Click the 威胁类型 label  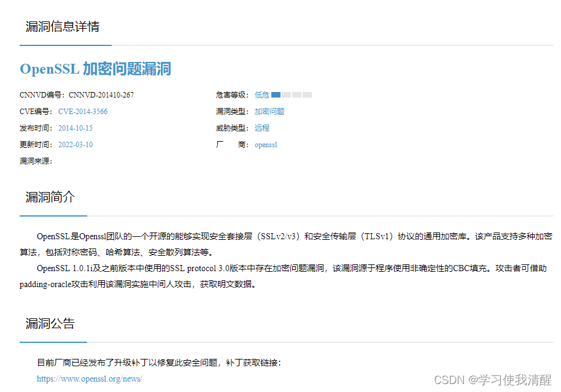[232, 128]
